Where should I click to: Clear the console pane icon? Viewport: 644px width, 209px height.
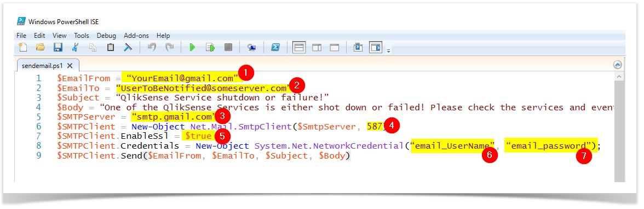[128, 48]
